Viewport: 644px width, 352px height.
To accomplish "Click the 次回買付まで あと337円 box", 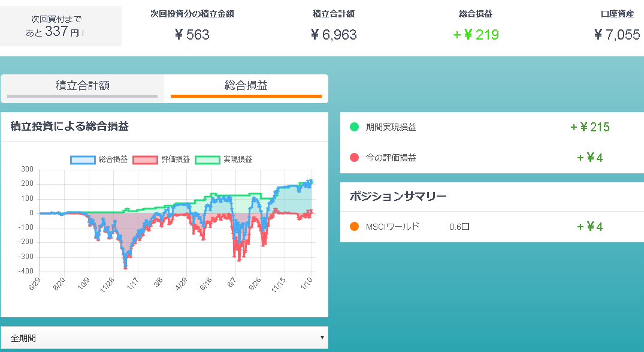I will [x=61, y=26].
